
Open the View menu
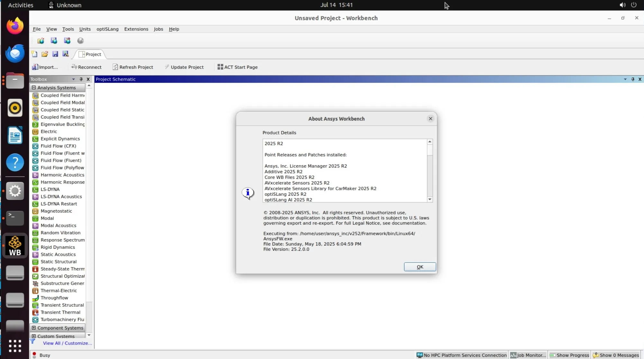[x=51, y=29]
